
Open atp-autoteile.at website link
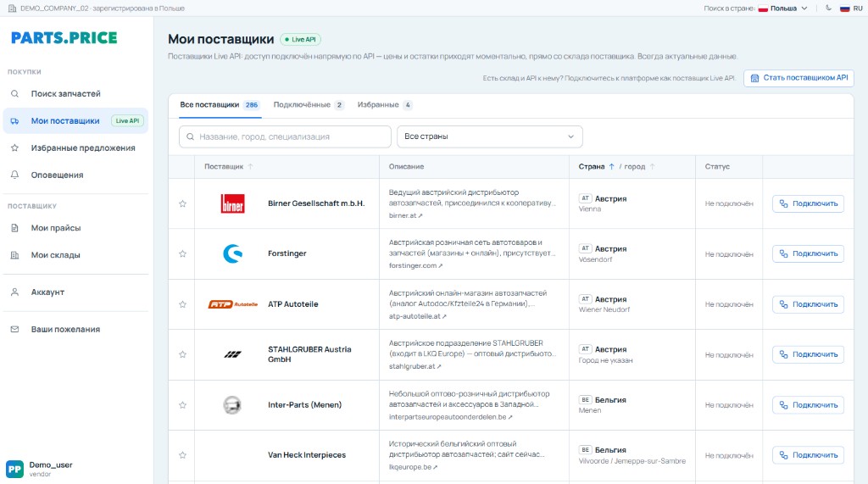pos(417,316)
